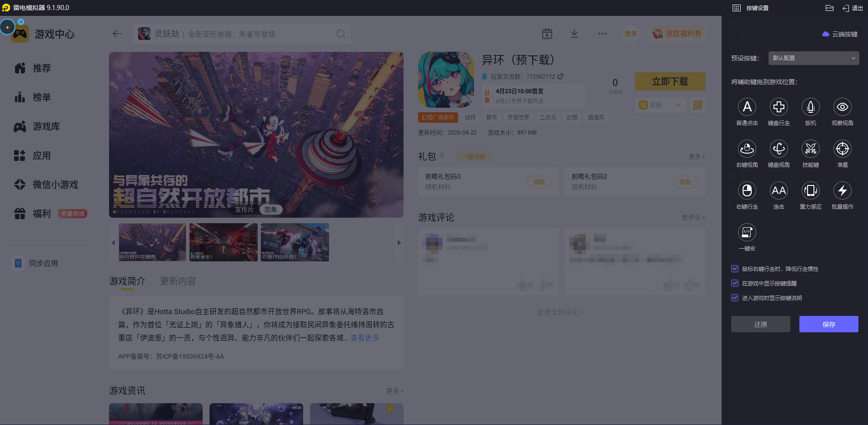Click the 立即下载 download button
The height and width of the screenshot is (425, 868).
coord(670,81)
